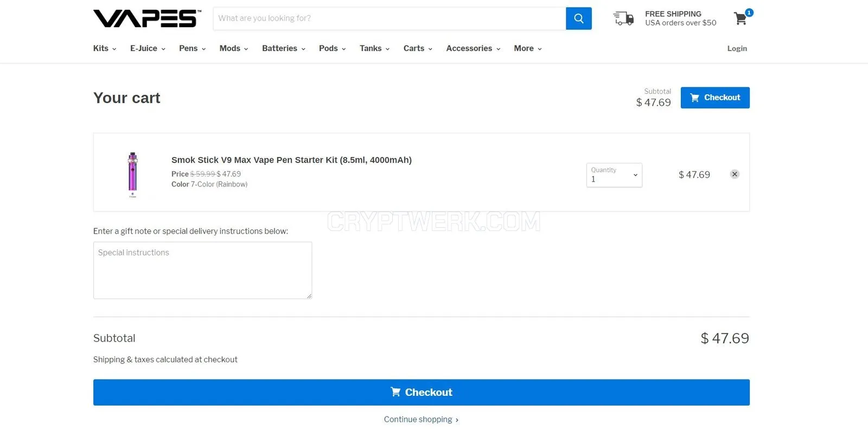Click the free shipping truck icon
Screen dimensions: 868x443
pos(623,18)
